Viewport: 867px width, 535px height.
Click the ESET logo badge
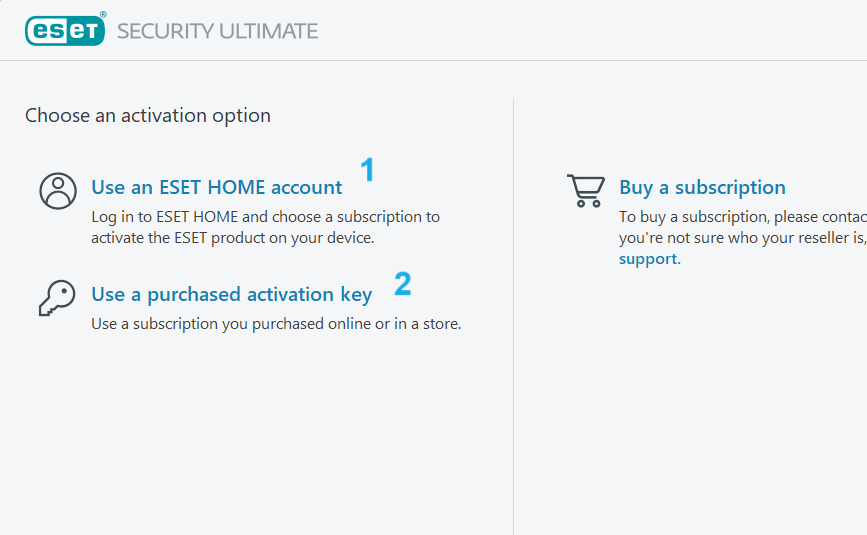[x=65, y=30]
